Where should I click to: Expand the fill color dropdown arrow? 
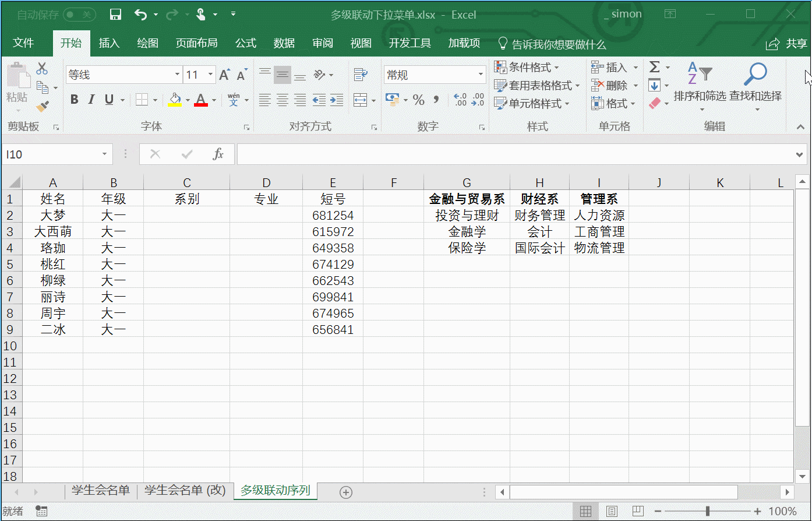coord(188,100)
